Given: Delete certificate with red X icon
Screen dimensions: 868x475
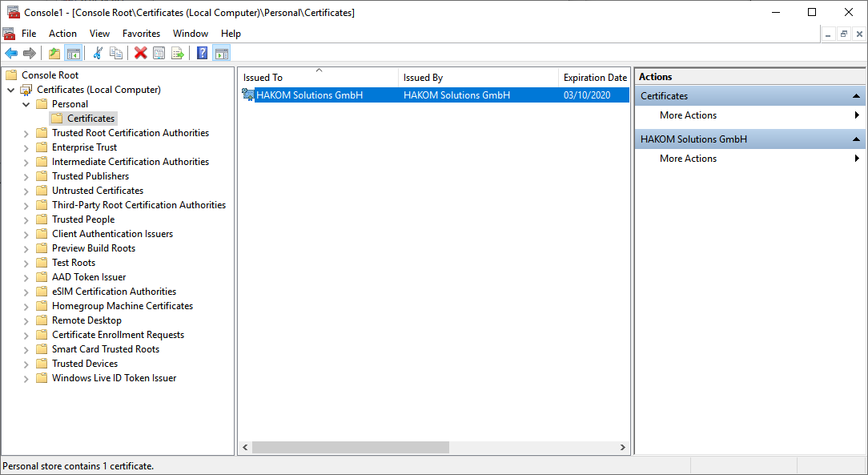Looking at the screenshot, I should point(141,54).
